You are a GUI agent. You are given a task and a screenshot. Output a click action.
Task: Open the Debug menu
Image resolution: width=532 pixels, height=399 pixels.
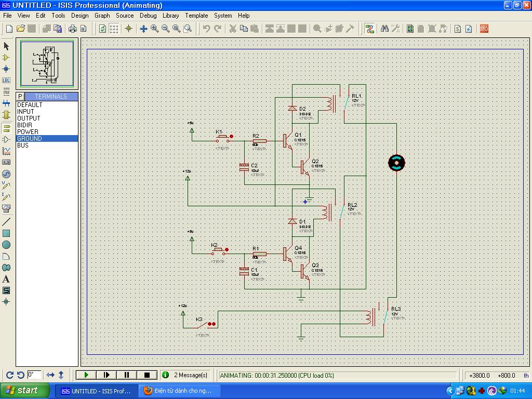(x=148, y=16)
